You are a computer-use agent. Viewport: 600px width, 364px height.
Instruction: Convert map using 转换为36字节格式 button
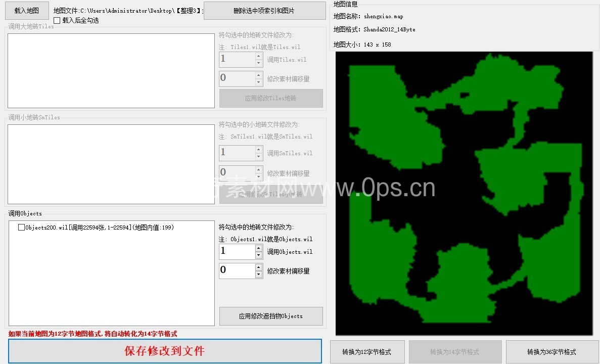(551, 352)
